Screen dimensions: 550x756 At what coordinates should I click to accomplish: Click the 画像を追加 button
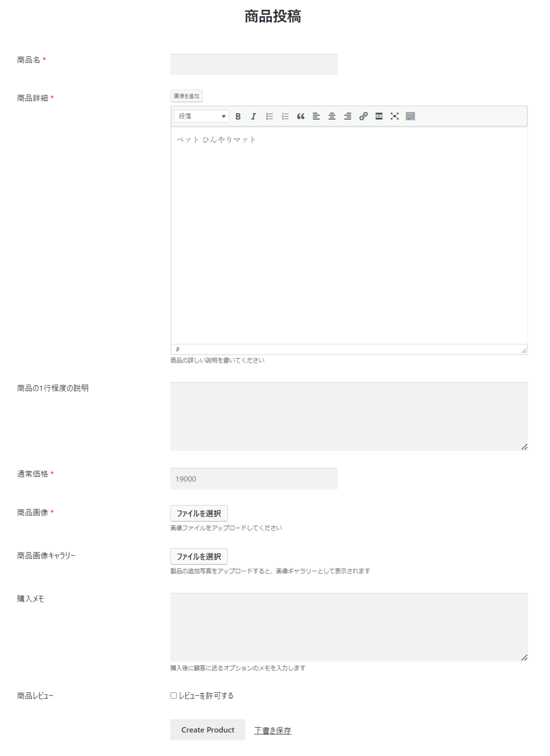tap(187, 96)
